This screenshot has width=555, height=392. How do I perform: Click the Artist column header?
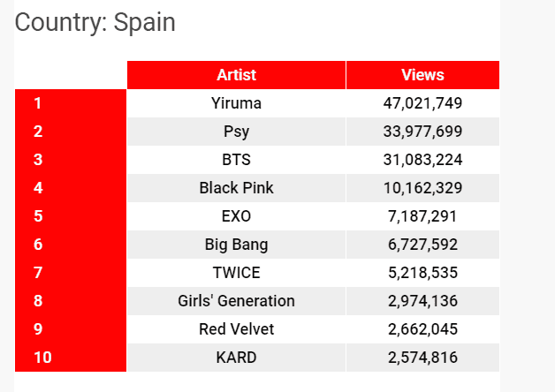(236, 75)
